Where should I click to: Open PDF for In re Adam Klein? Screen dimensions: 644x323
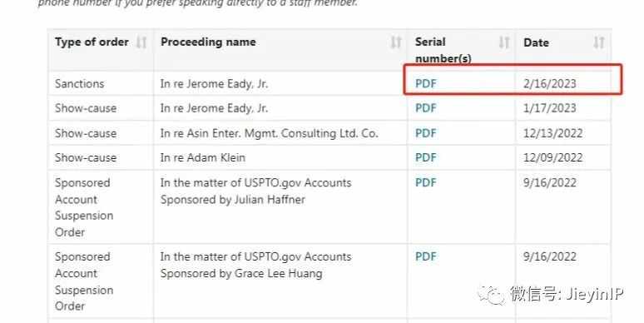tap(425, 157)
